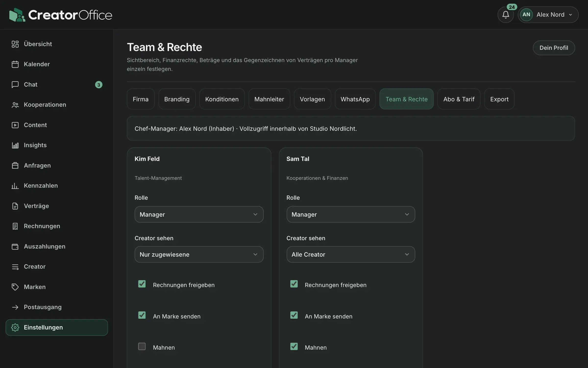Click the Anfragen inbox icon
The image size is (588, 368).
(x=15, y=166)
